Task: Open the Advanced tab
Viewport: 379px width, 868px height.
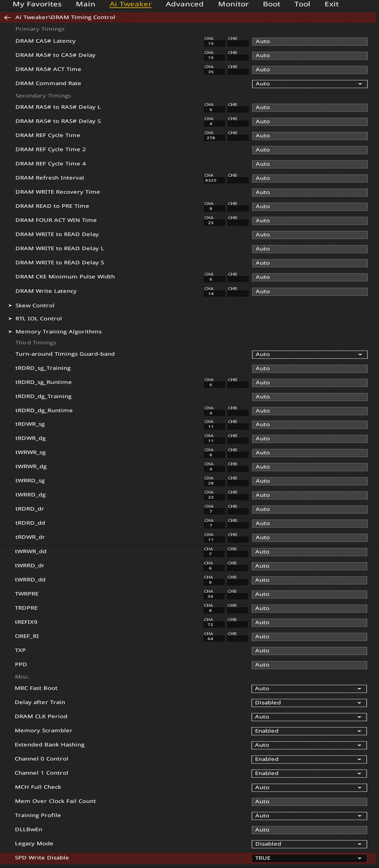Action: pyautogui.click(x=184, y=4)
